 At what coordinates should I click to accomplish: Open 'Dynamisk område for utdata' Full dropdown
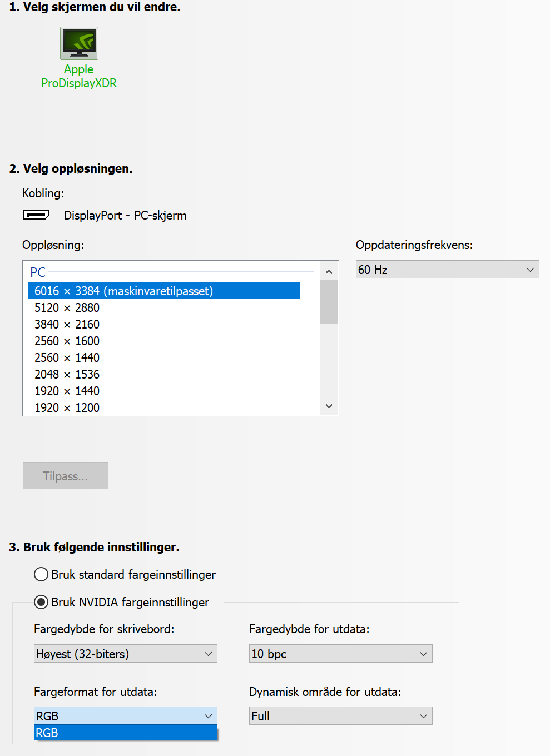(340, 716)
